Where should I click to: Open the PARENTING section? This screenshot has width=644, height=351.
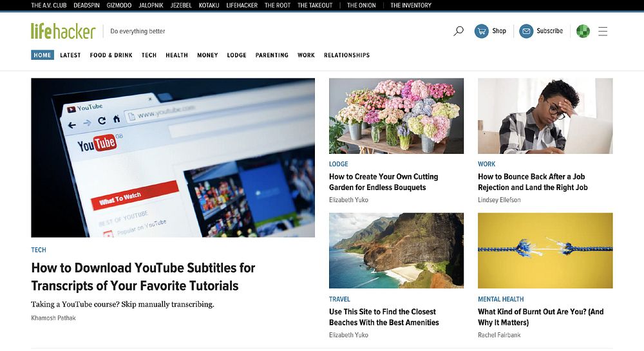tap(272, 55)
